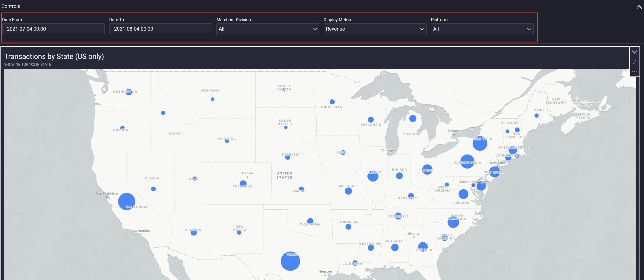
Task: Select the New York bubble on the map
Action: 480,143
